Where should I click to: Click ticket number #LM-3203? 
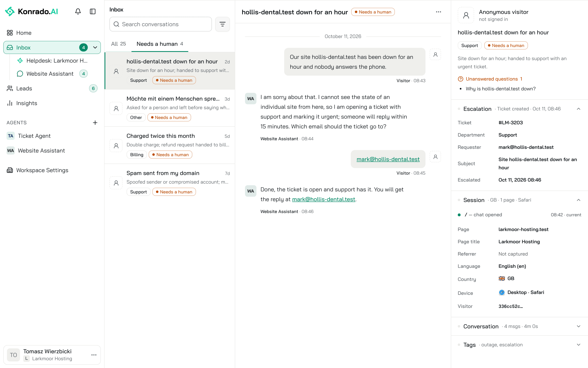point(510,123)
